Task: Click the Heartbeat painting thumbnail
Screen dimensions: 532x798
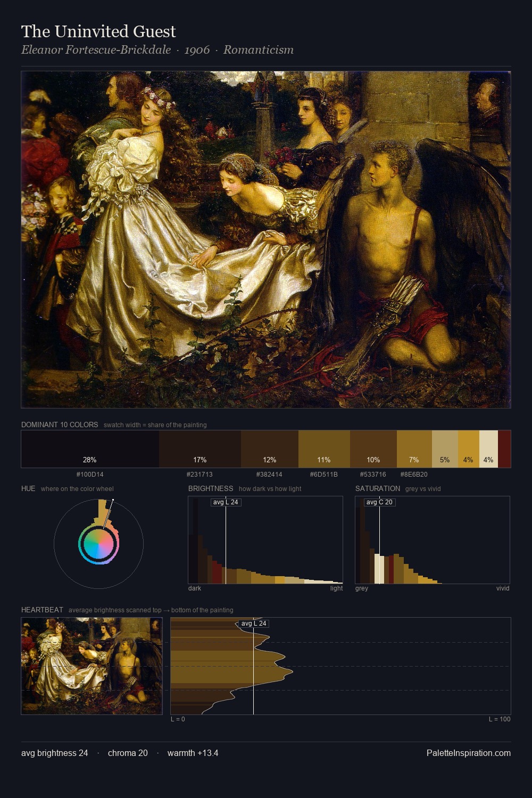Action: coord(92,666)
